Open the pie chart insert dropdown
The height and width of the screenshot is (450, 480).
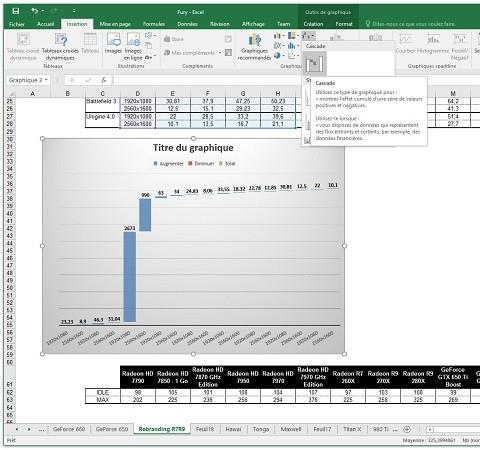[x=279, y=55]
